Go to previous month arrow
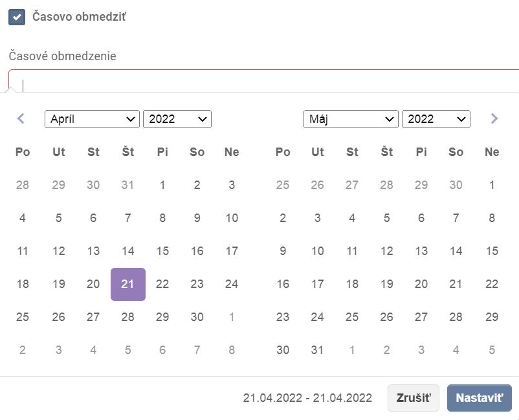519x420 pixels. [21, 118]
